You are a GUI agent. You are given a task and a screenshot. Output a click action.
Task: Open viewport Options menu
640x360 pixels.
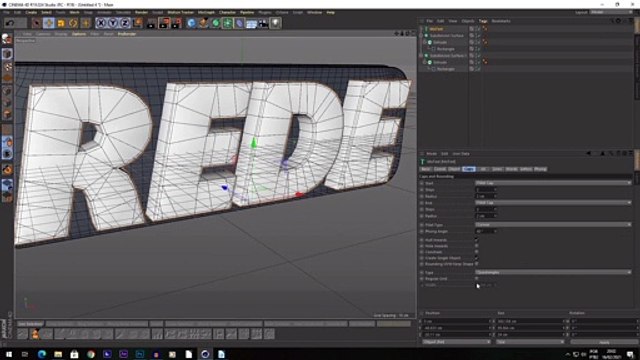(x=79, y=34)
